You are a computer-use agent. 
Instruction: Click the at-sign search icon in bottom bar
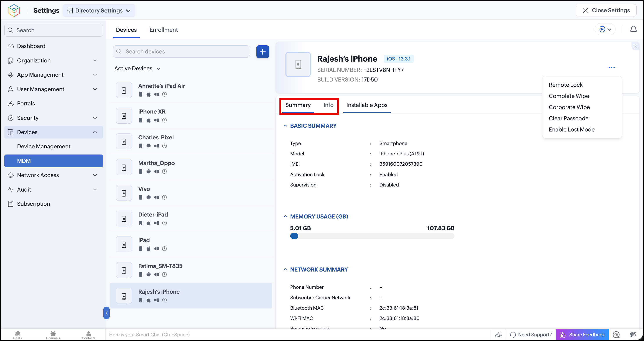click(616, 335)
